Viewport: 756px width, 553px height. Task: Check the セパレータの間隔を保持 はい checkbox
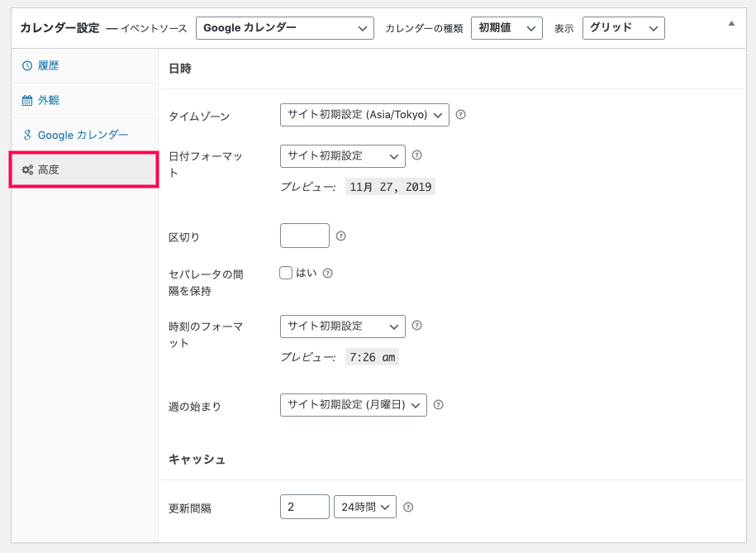point(286,273)
